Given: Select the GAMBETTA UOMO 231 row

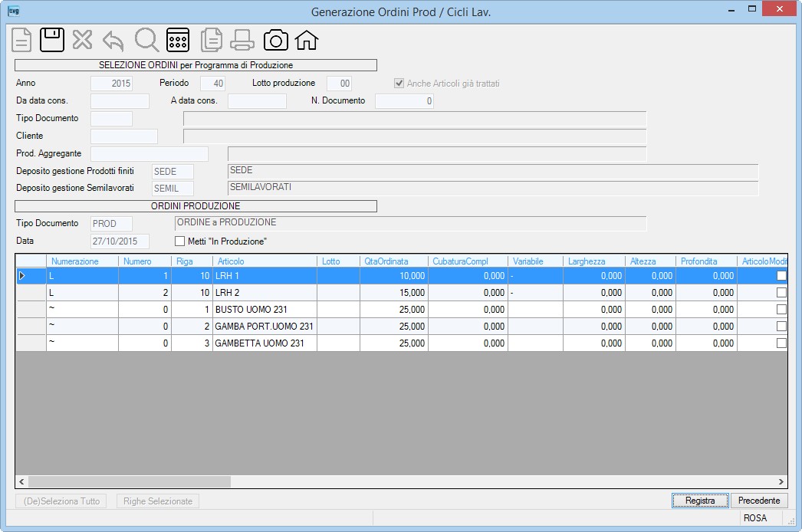Looking at the screenshot, I should click(402, 343).
